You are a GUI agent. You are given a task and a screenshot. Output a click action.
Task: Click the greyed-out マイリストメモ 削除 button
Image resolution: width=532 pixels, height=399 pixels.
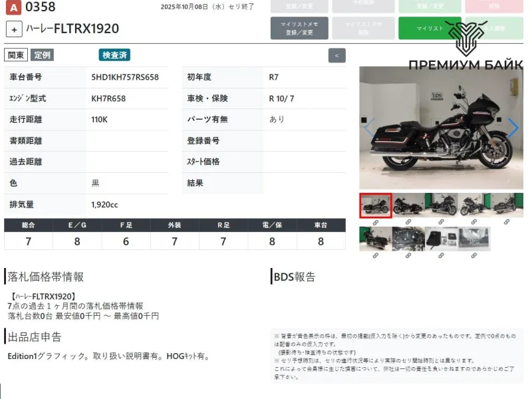[364, 29]
